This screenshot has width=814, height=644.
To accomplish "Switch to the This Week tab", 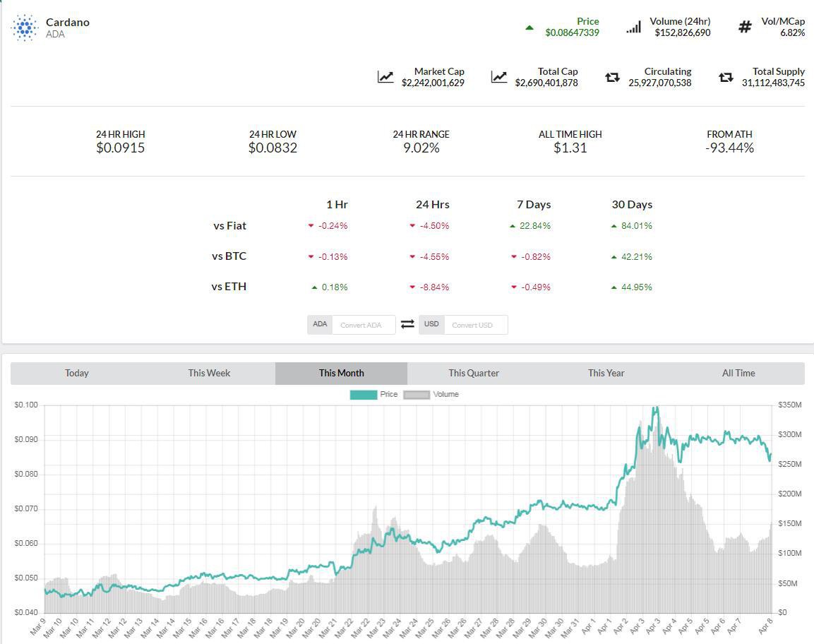I will (209, 374).
